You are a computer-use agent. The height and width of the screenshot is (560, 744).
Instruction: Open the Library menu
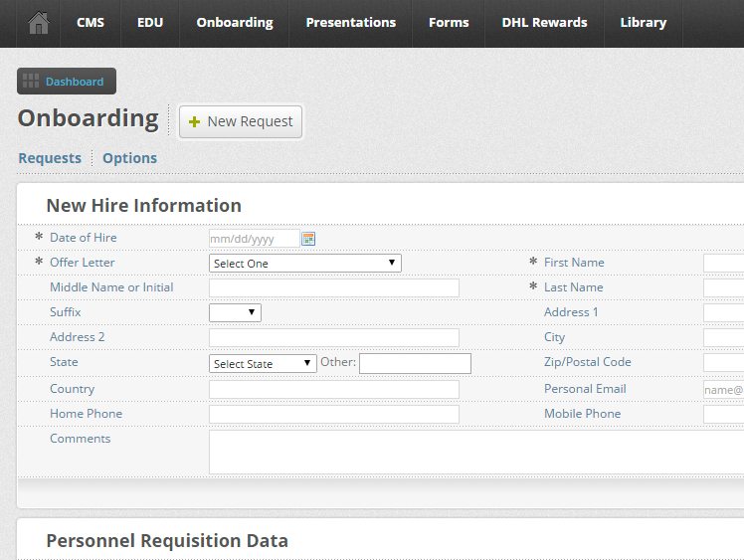click(643, 23)
